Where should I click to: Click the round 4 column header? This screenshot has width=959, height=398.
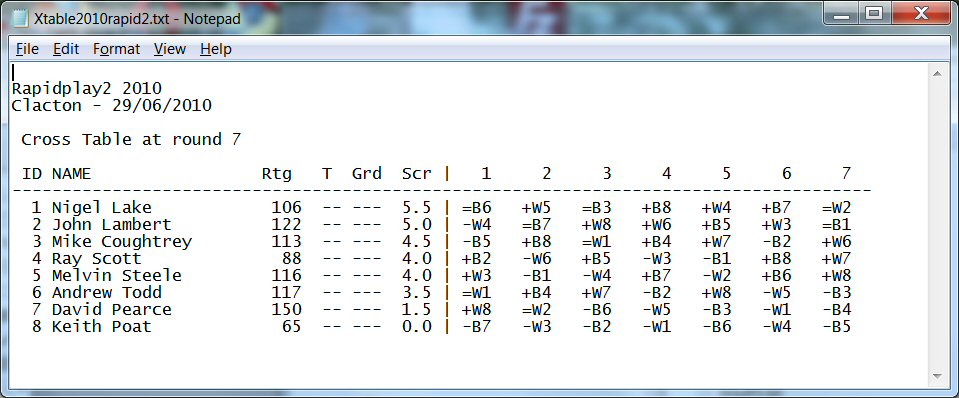(x=666, y=174)
